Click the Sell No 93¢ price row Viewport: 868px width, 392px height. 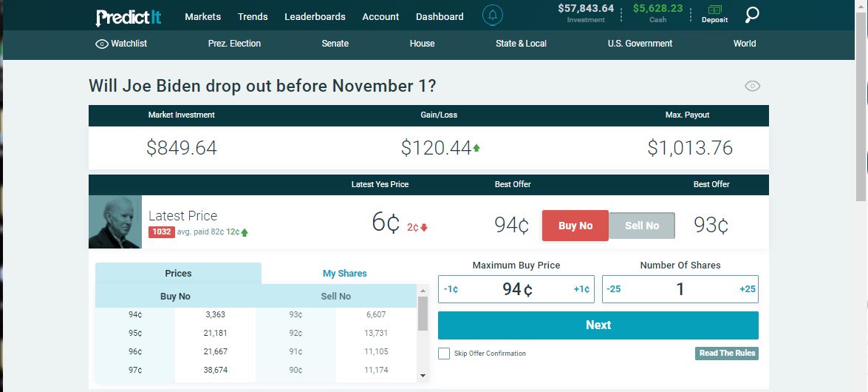point(336,315)
